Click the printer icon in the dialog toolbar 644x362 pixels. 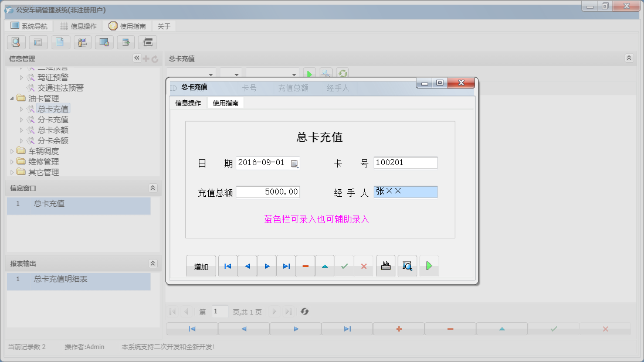point(385,265)
